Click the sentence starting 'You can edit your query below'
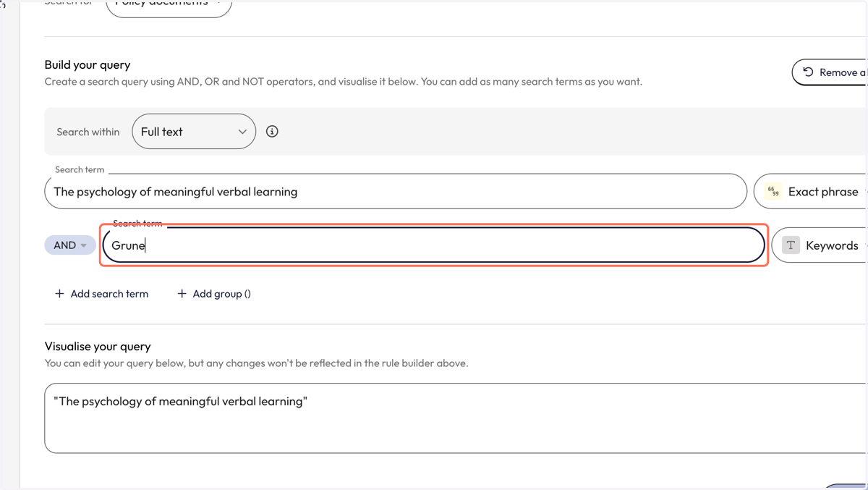868x490 pixels. [256, 363]
